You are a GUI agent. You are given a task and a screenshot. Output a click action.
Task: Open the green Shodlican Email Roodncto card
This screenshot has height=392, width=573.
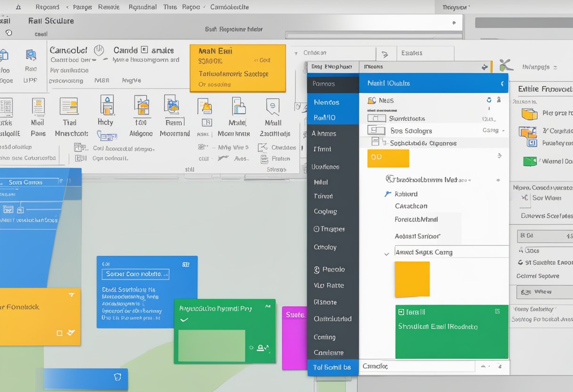point(451,332)
